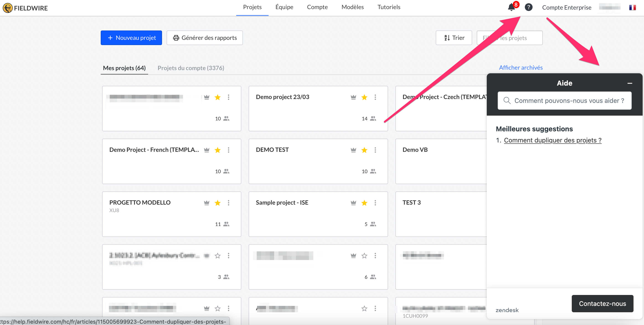644x325 pixels.
Task: Toggle star on PROGETTO MODELLO card
Action: click(x=217, y=203)
